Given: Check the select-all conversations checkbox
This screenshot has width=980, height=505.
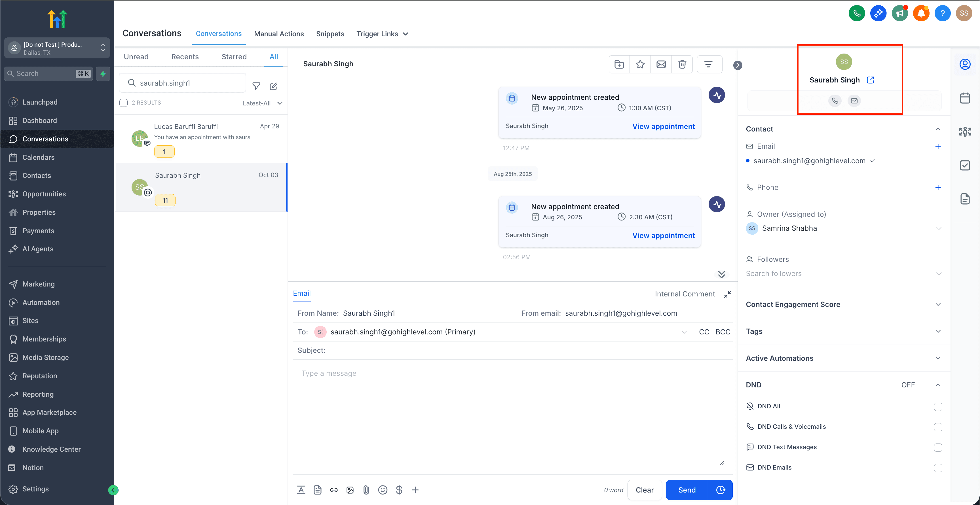Looking at the screenshot, I should click(x=123, y=102).
